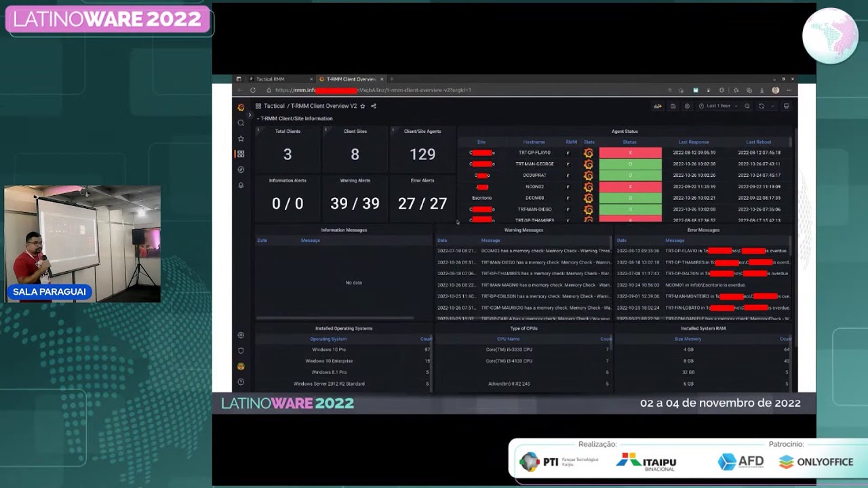The image size is (868, 488).
Task: Click Warning Alerts value 39 / 39
Action: [x=355, y=203]
